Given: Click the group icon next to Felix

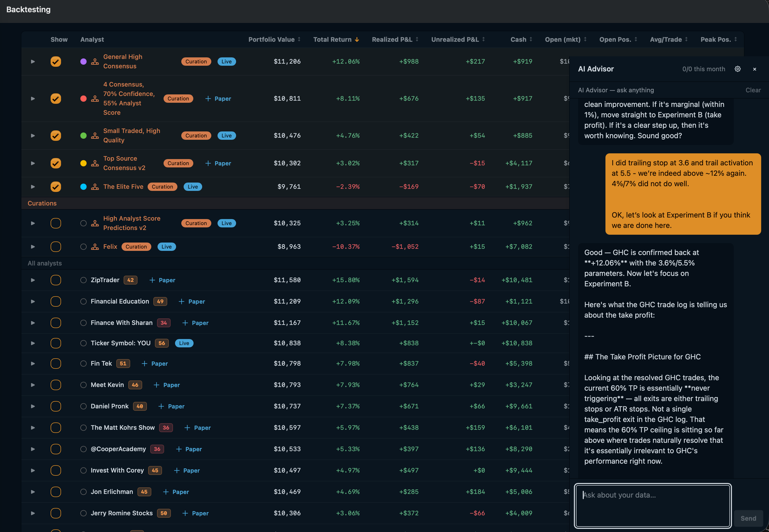Looking at the screenshot, I should click(x=95, y=247).
